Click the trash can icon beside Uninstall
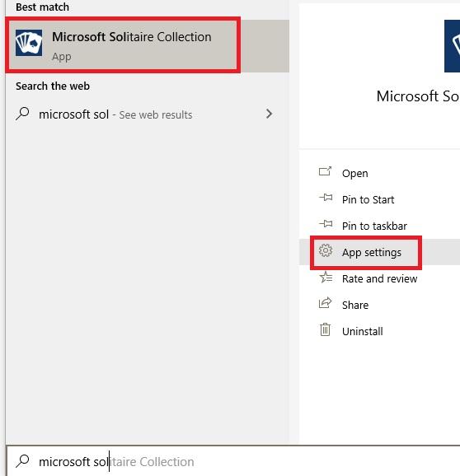 tap(325, 329)
